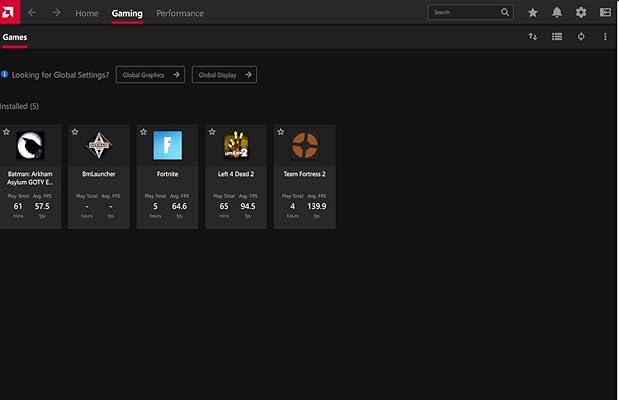Click the magnifier search icon
Viewport: 619px width, 400px height.
pos(505,12)
